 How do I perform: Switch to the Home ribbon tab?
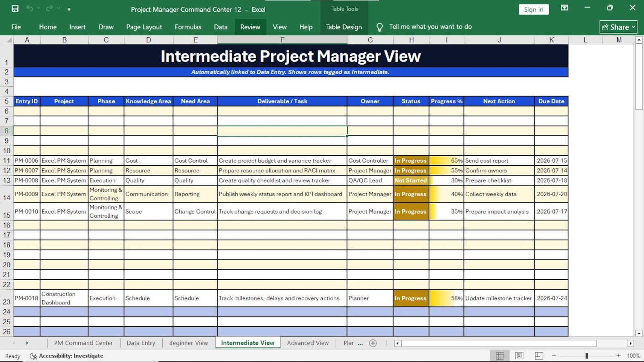[x=48, y=27]
